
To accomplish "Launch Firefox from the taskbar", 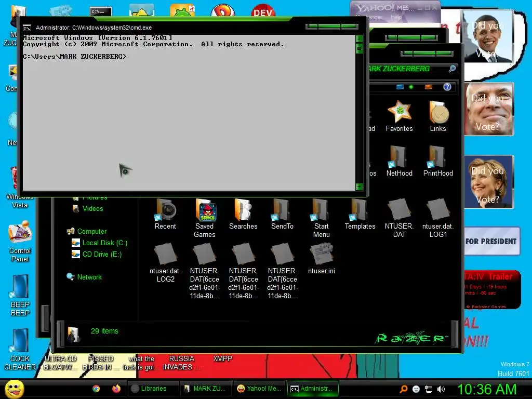I will tap(116, 389).
